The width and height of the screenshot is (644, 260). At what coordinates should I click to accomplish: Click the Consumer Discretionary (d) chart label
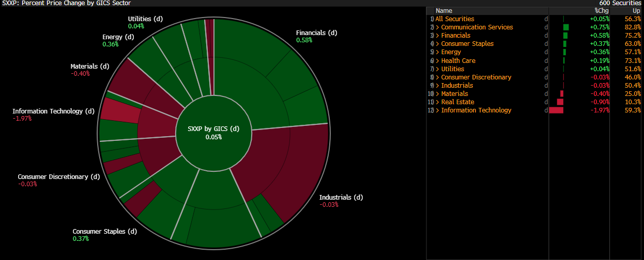[59, 177]
